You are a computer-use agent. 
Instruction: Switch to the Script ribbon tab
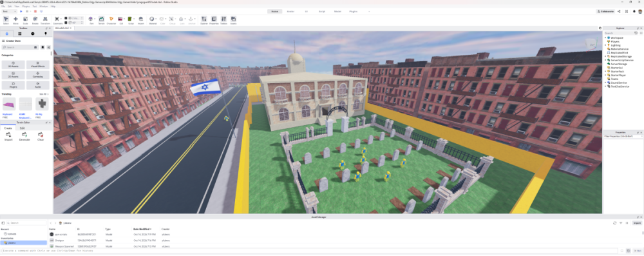pyautogui.click(x=322, y=12)
